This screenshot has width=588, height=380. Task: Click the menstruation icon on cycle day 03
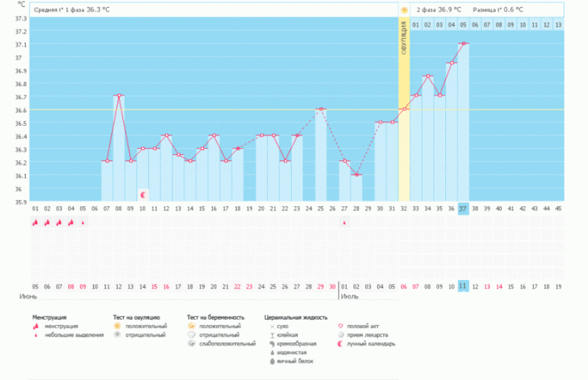tap(59, 222)
